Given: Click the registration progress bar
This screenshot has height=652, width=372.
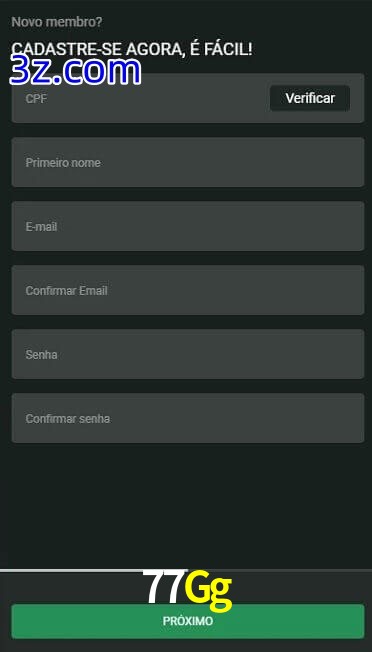Looking at the screenshot, I should click(186, 570).
